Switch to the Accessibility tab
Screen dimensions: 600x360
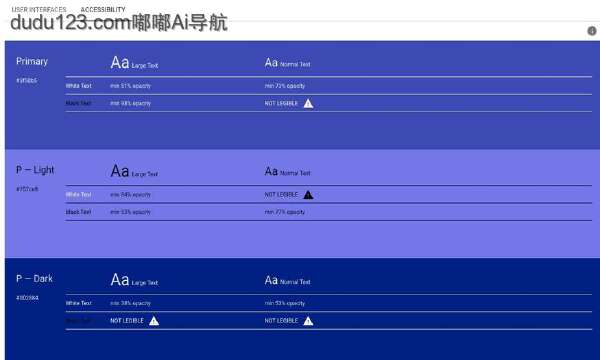coord(103,9)
